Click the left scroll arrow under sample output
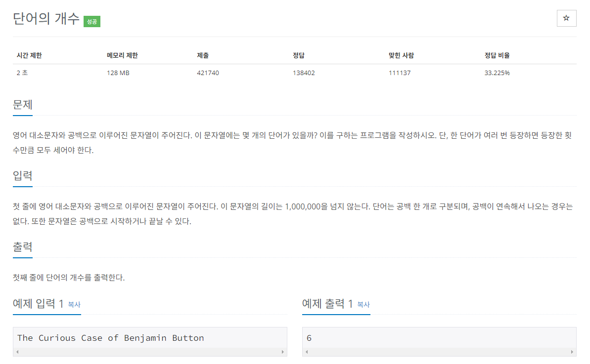The height and width of the screenshot is (364, 590). click(x=306, y=352)
